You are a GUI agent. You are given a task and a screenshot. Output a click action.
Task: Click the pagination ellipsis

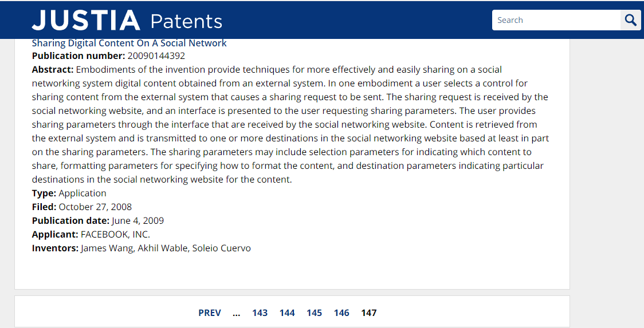[236, 313]
